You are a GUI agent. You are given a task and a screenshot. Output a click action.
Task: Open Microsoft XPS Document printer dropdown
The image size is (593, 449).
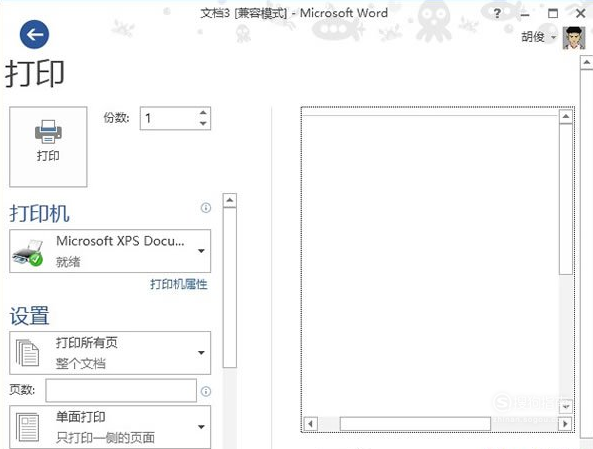pyautogui.click(x=110, y=251)
